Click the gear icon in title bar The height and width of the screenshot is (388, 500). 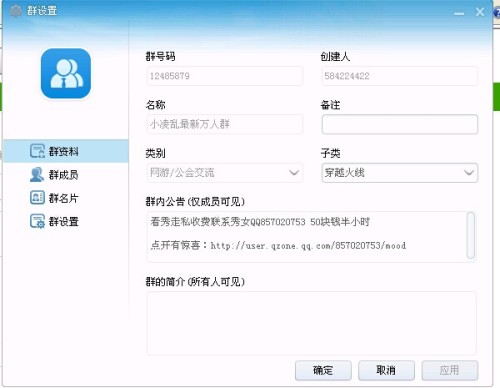pos(15,11)
